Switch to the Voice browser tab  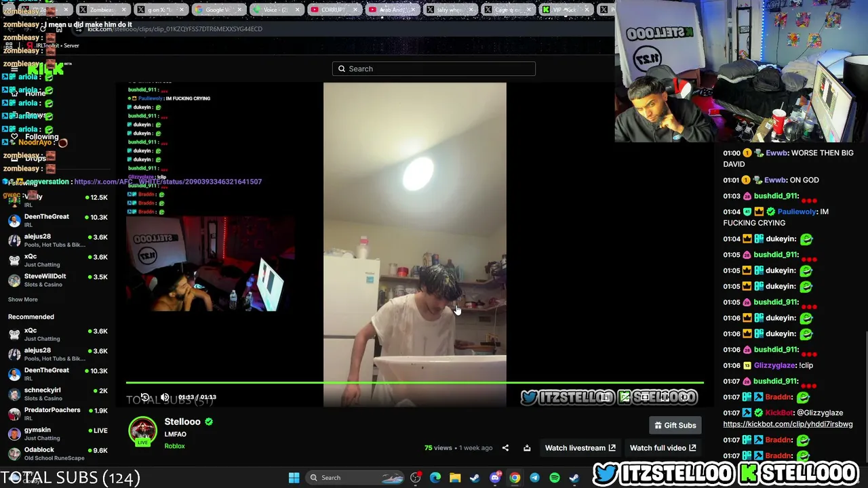pos(276,9)
